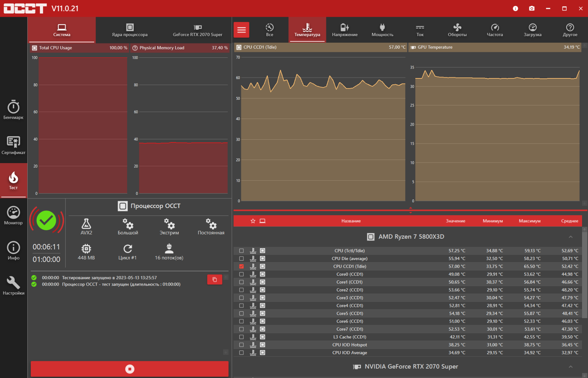This screenshot has width=588, height=378.
Task: Show Загрузка load sensors
Action: 533,30
